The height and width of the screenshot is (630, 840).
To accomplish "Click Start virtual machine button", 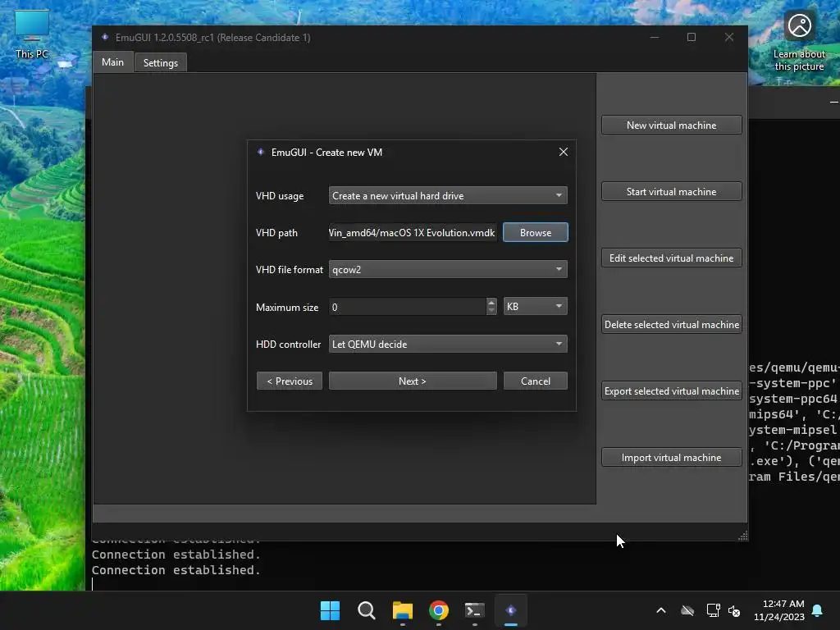I will tap(671, 191).
